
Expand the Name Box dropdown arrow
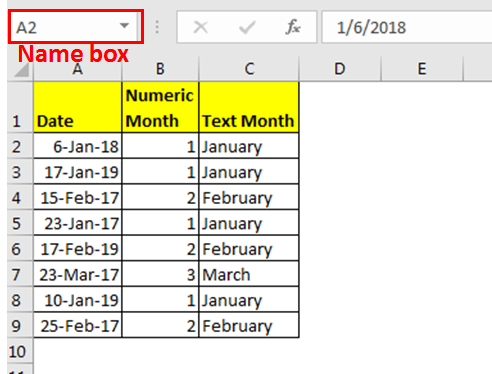[x=124, y=26]
